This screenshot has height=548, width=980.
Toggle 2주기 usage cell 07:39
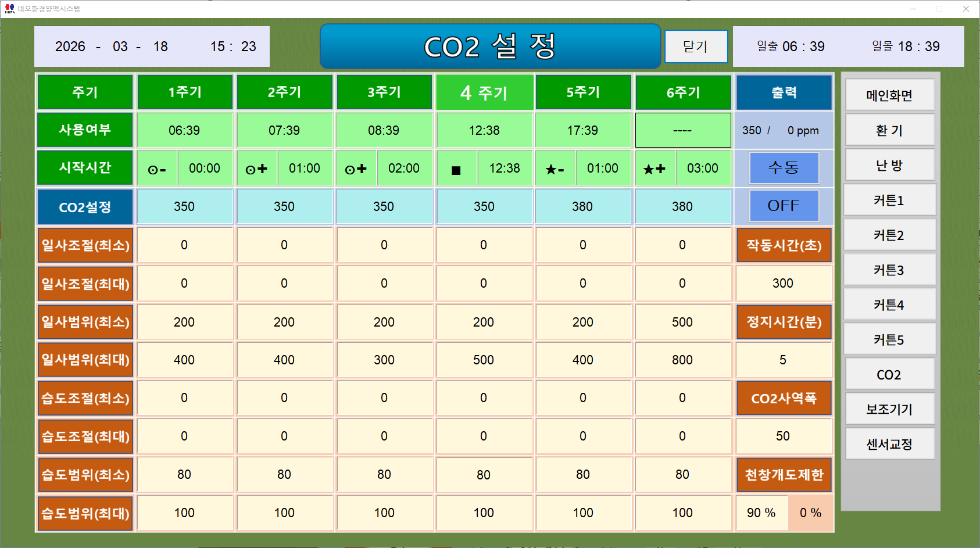click(x=284, y=130)
